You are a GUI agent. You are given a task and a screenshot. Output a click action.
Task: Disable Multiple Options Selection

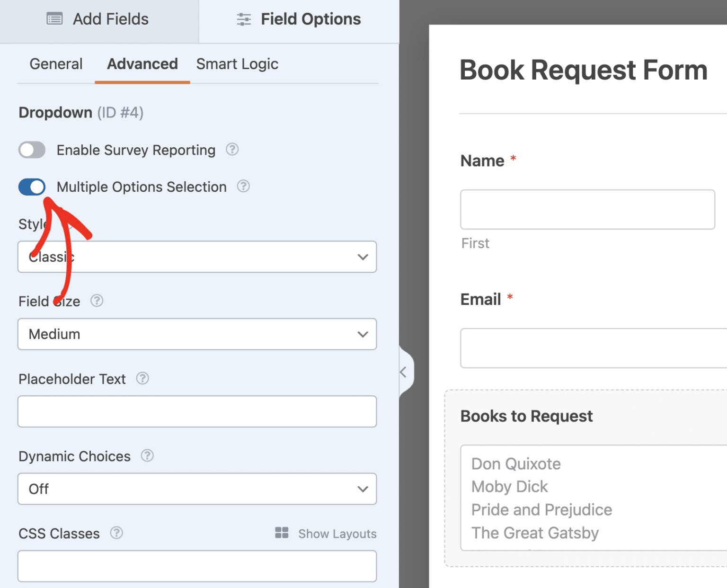click(32, 187)
